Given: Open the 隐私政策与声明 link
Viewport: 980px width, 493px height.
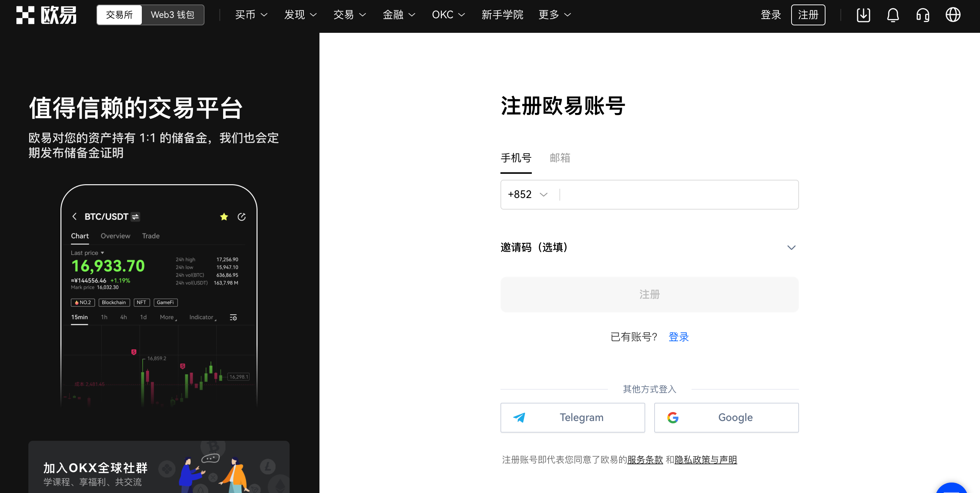Looking at the screenshot, I should [x=706, y=459].
